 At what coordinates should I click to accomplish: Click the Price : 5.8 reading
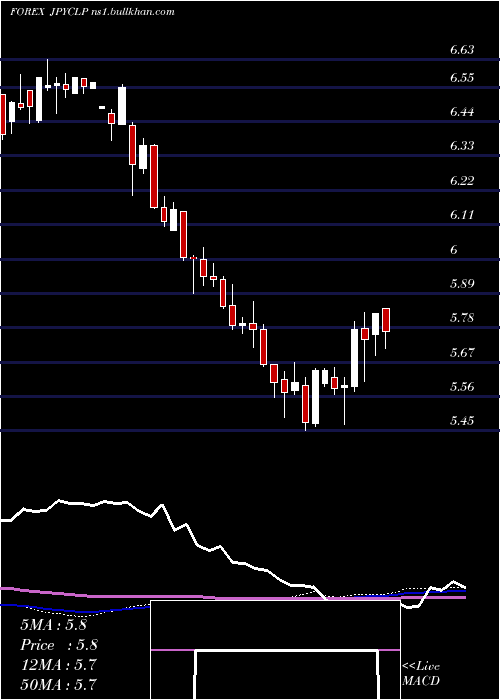pyautogui.click(x=59, y=645)
